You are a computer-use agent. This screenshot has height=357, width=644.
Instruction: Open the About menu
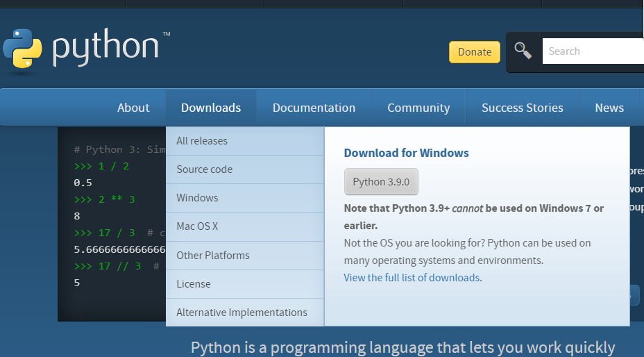coord(133,108)
